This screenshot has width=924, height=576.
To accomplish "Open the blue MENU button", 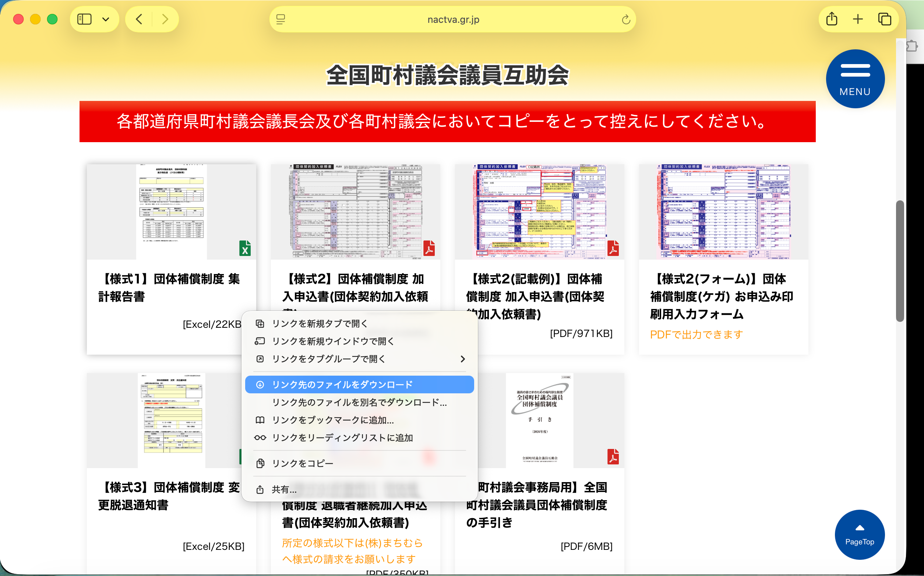I will point(855,79).
